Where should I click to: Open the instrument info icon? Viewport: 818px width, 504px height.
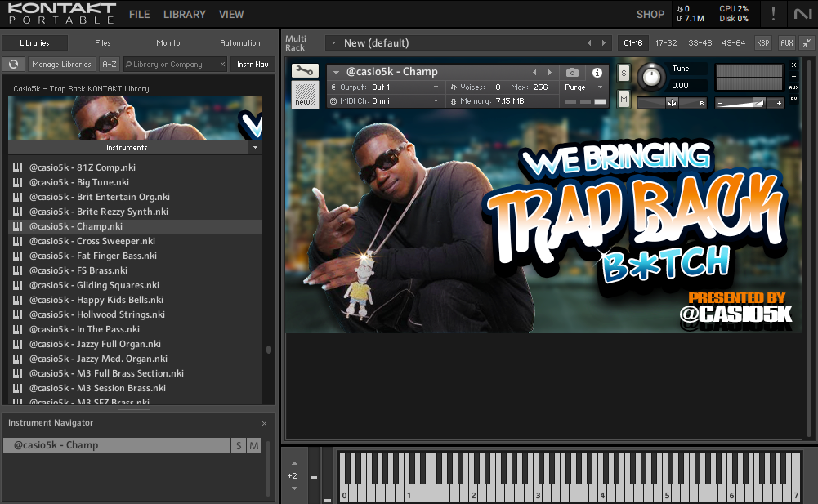pos(597,73)
